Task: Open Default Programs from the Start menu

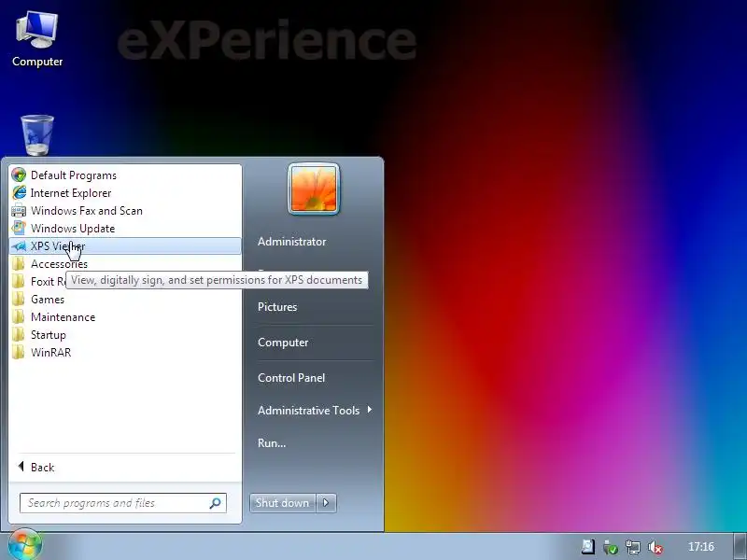Action: [x=125, y=175]
